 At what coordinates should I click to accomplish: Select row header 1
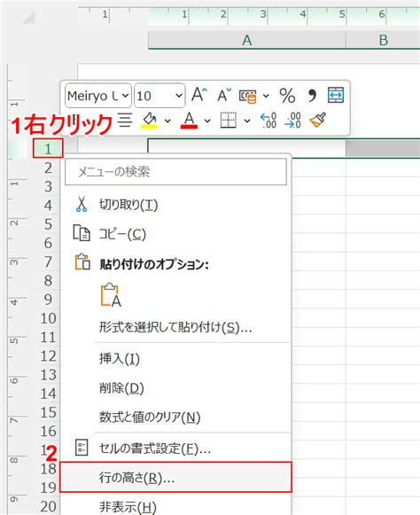(x=48, y=149)
